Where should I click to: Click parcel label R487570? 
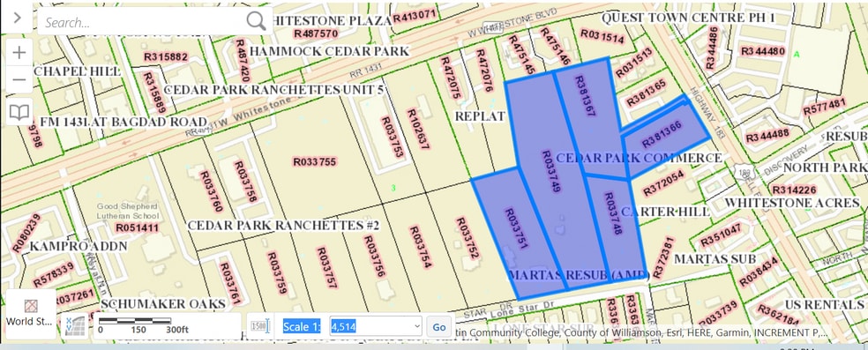coord(316,34)
